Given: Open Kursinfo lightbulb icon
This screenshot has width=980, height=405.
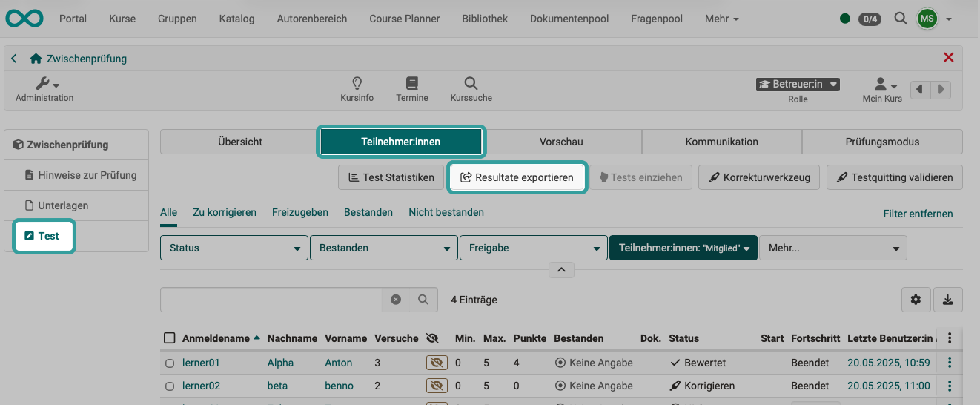Looking at the screenshot, I should pyautogui.click(x=357, y=89).
